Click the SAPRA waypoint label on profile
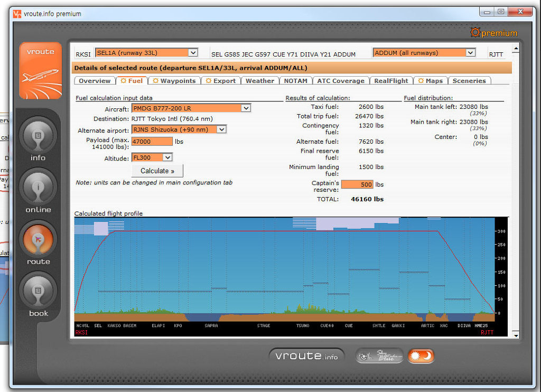This screenshot has width=541, height=392. 211,325
